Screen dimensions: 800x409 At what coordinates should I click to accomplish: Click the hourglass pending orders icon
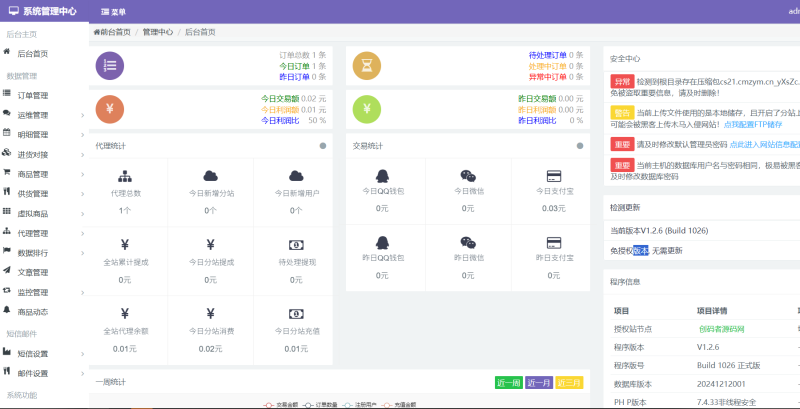pos(367,65)
